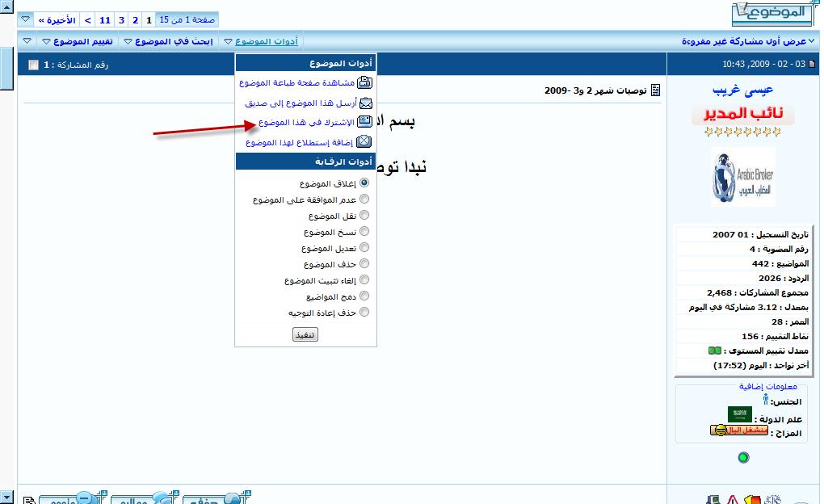The image size is (824, 504).
Task: Click the next page > link
Action: coord(88,20)
